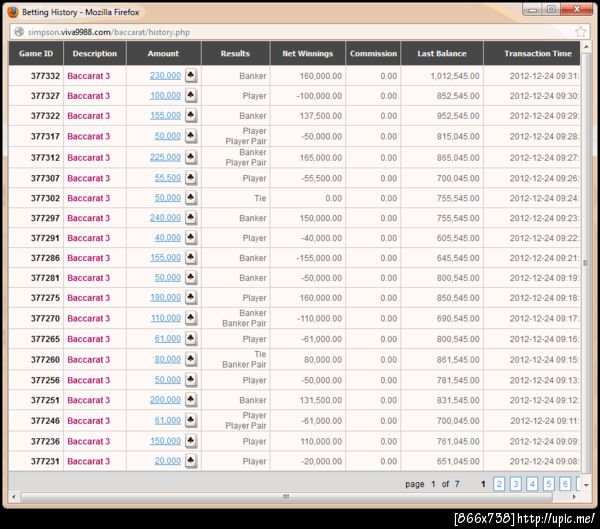This screenshot has width=600, height=529.
Task: Open card details icon for game 377327
Action: [x=191, y=95]
